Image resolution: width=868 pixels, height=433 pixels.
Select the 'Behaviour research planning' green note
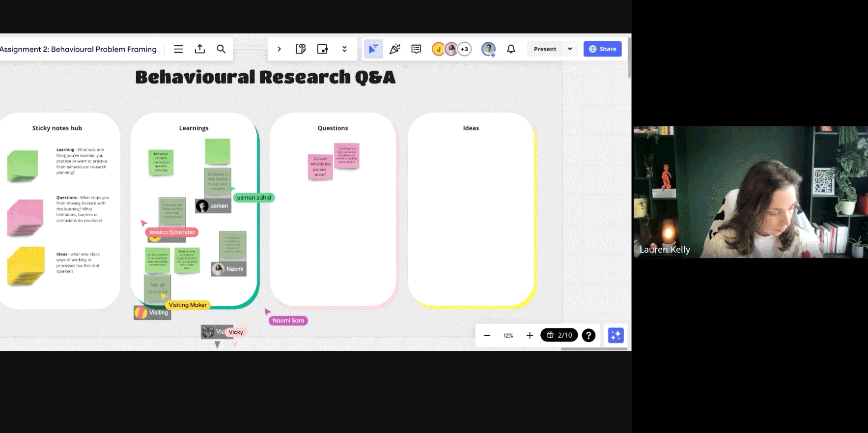161,162
